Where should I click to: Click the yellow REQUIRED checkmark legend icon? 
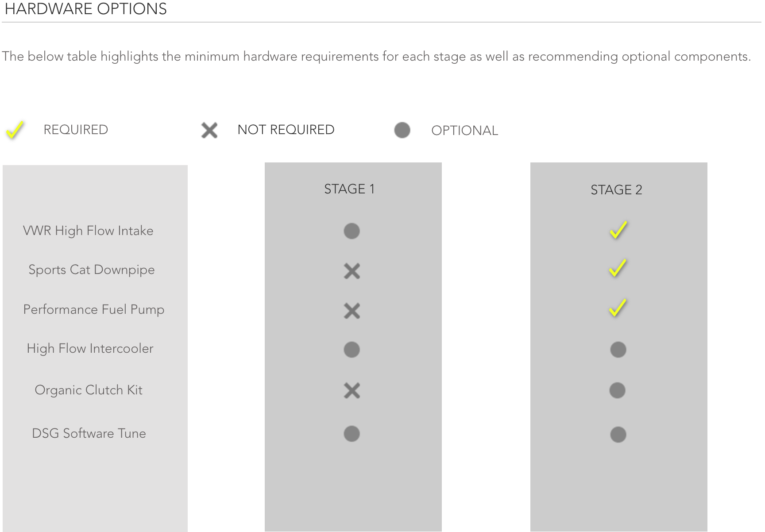pyautogui.click(x=15, y=130)
